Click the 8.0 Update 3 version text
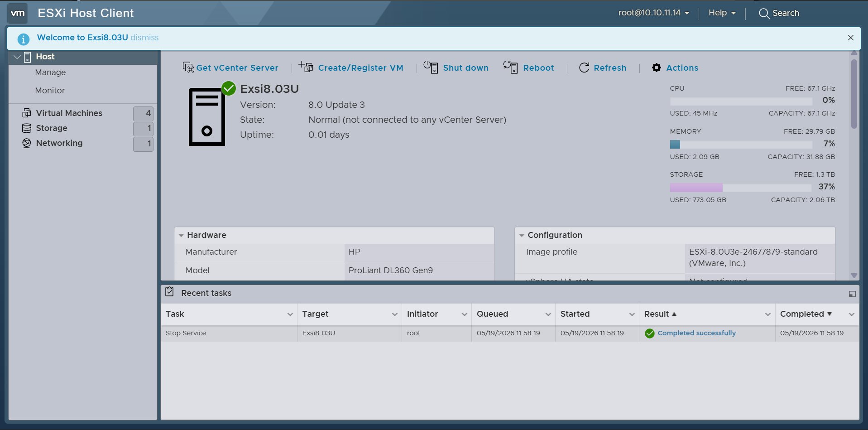 (336, 105)
